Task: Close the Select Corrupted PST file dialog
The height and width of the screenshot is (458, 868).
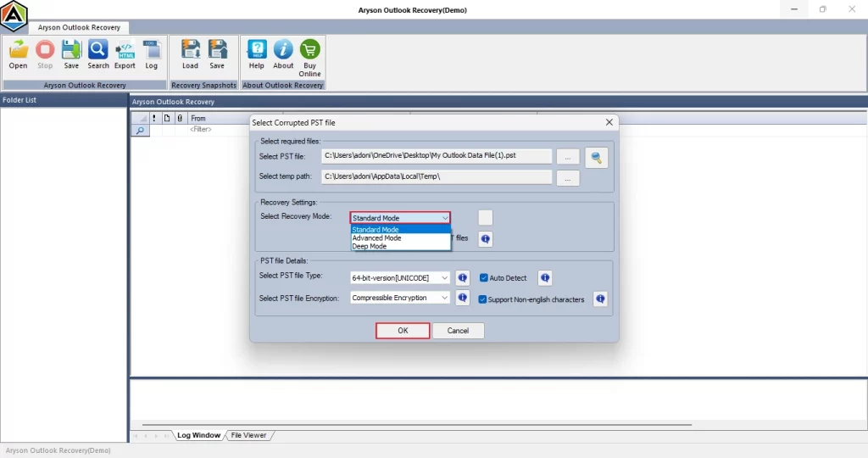Action: tap(609, 122)
